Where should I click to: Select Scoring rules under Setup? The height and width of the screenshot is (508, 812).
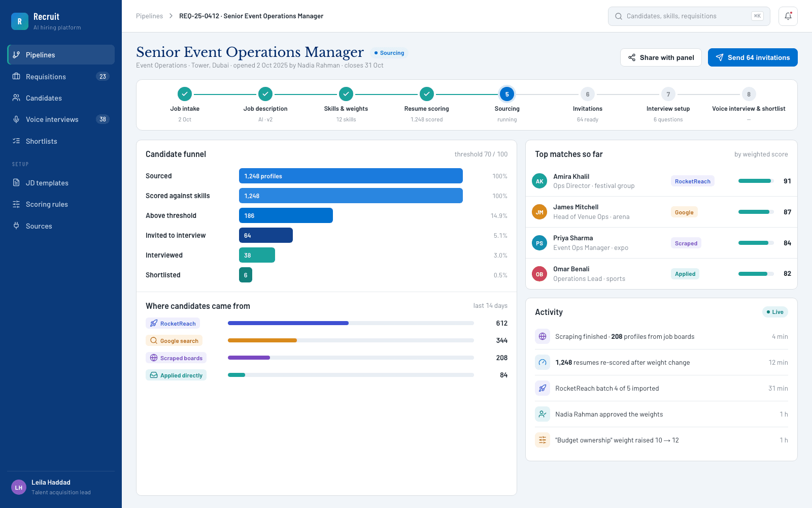[x=61, y=204]
